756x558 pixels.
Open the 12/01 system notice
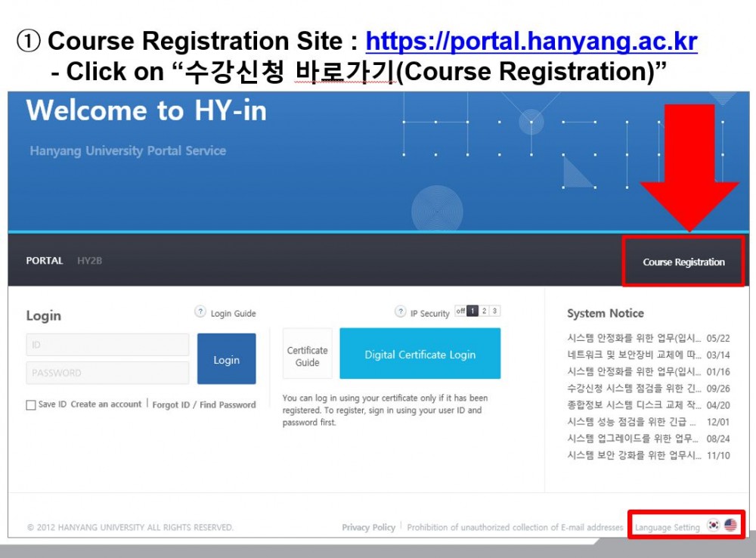(x=649, y=422)
